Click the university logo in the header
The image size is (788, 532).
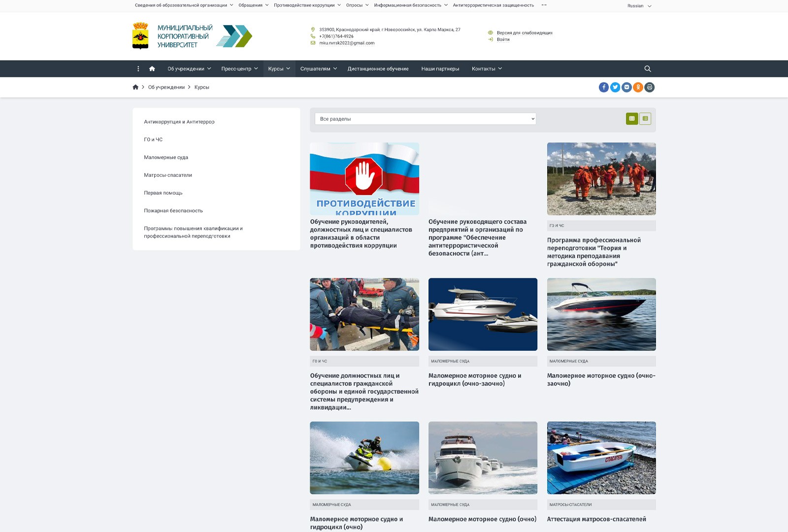coord(192,36)
